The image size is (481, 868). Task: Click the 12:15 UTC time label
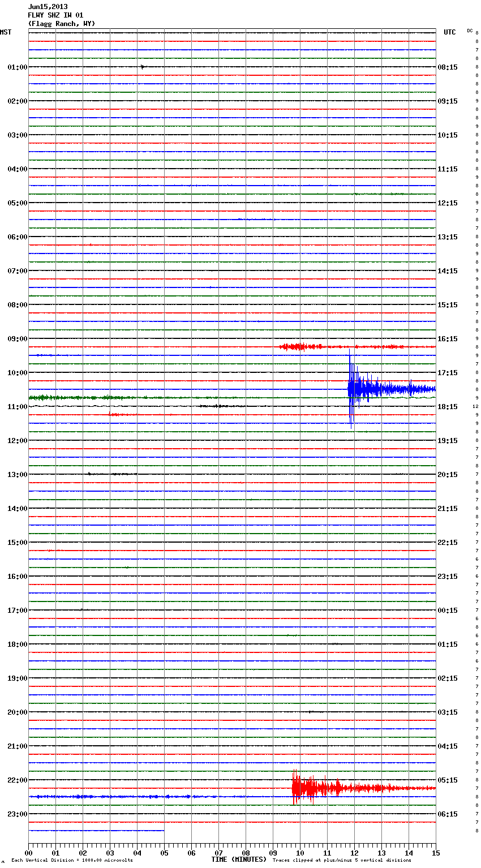(448, 203)
